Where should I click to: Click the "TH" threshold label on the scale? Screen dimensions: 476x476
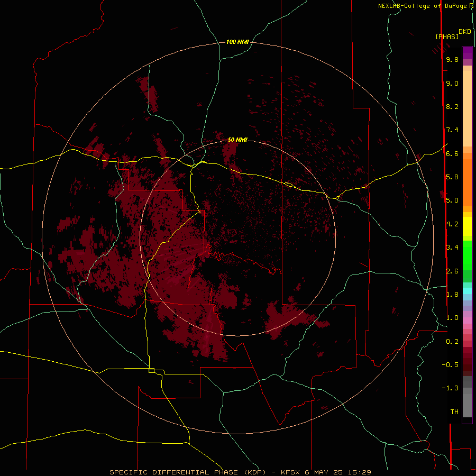point(454,412)
